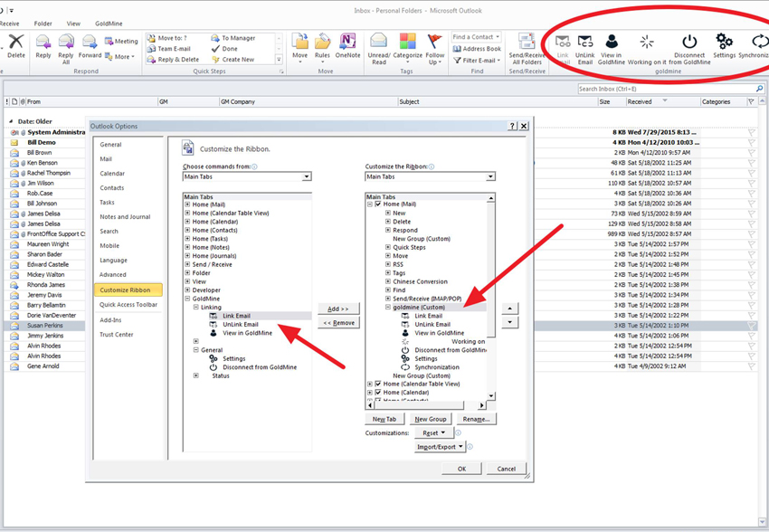This screenshot has height=532, width=769.
Task: Click the Add >> button
Action: 338,309
